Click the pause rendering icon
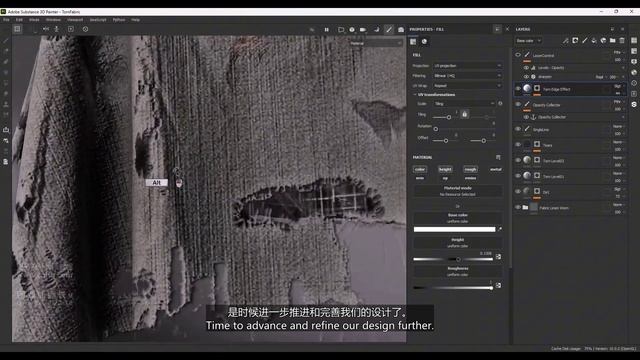 click(327, 29)
